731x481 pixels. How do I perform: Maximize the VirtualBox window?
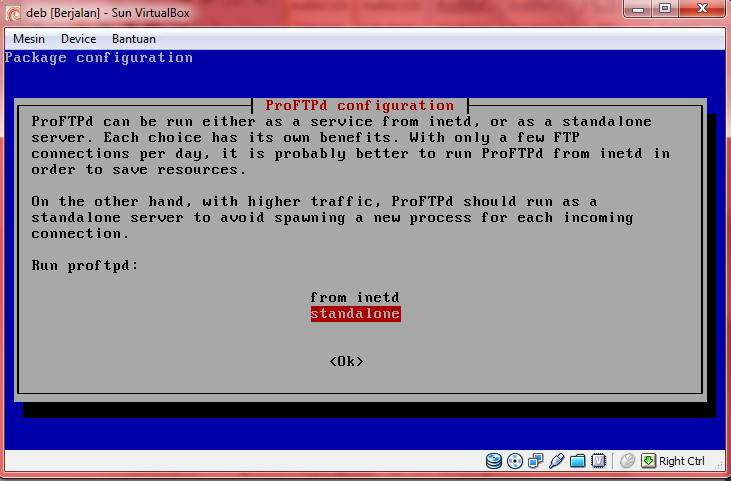(x=665, y=9)
